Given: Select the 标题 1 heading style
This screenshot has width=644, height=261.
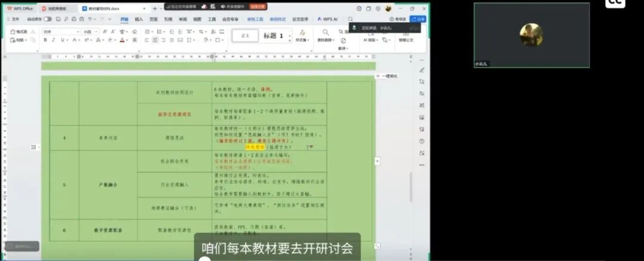Looking at the screenshot, I should coord(273,36).
